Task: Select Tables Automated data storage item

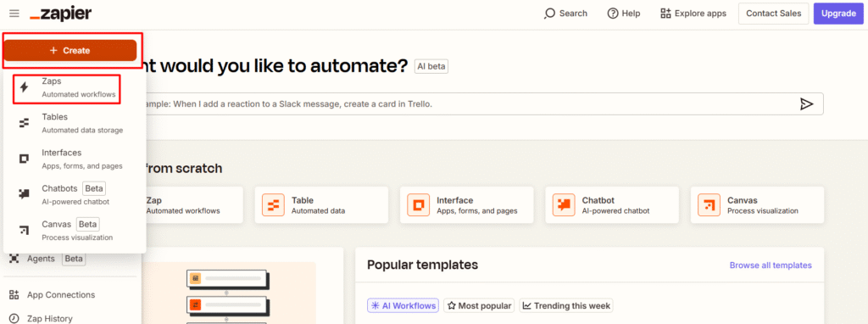Action: [75, 124]
